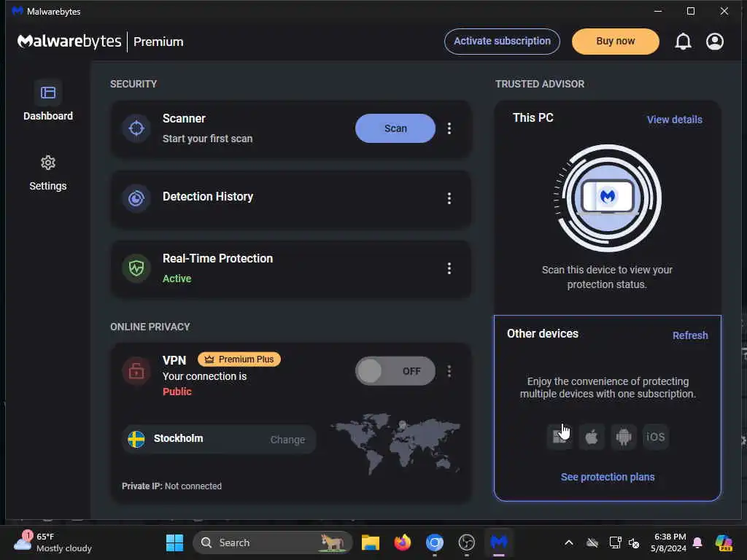Click the Real-Time Protection 'Active' status
The height and width of the screenshot is (560, 747).
pyautogui.click(x=177, y=279)
